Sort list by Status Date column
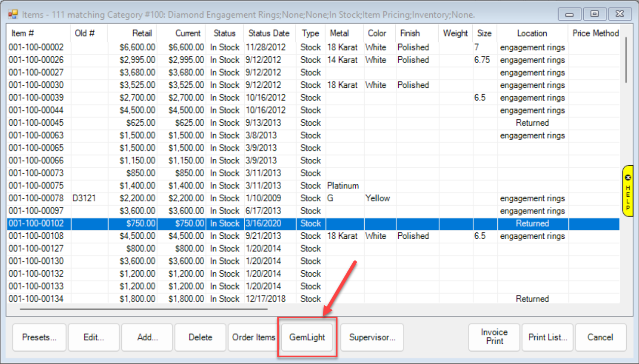 point(269,34)
